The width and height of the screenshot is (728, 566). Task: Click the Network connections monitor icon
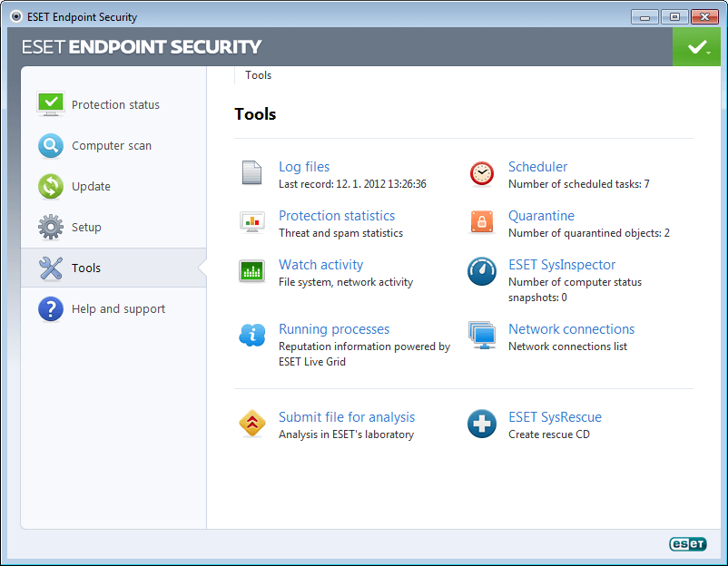point(481,335)
